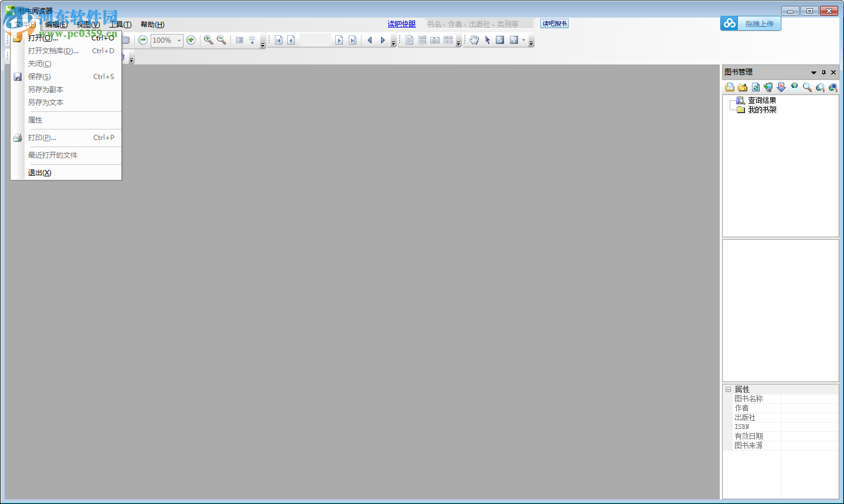Go to the first page
844x504 pixels.
[279, 40]
